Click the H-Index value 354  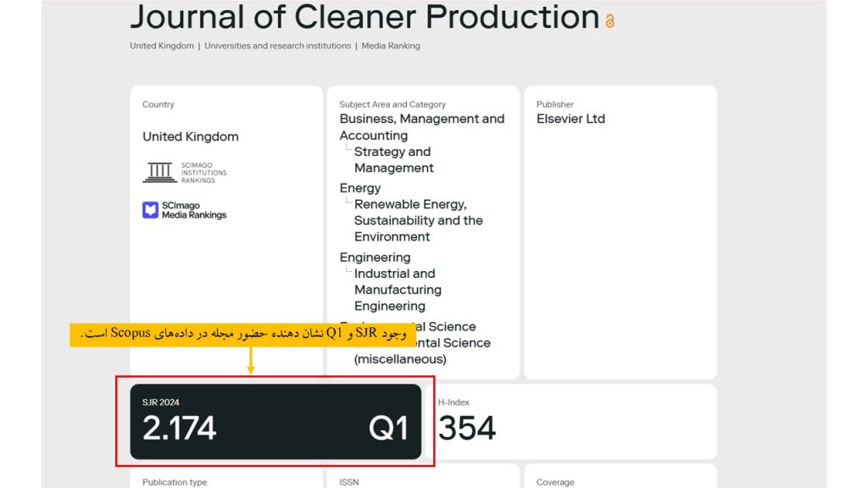(467, 428)
